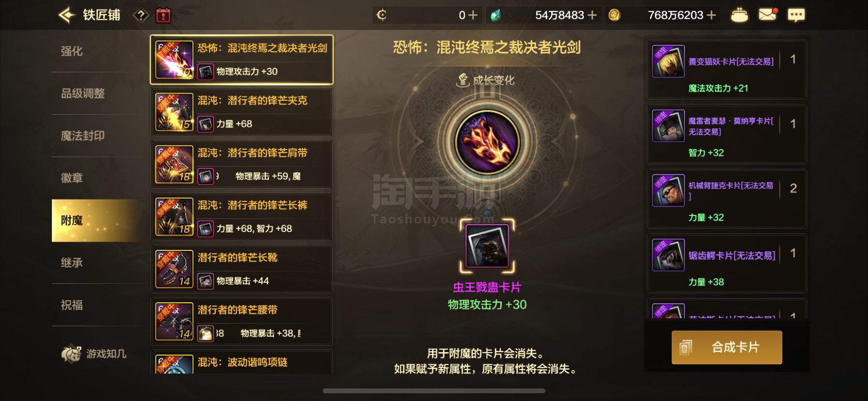Open the chat speech bubble icon

click(796, 15)
